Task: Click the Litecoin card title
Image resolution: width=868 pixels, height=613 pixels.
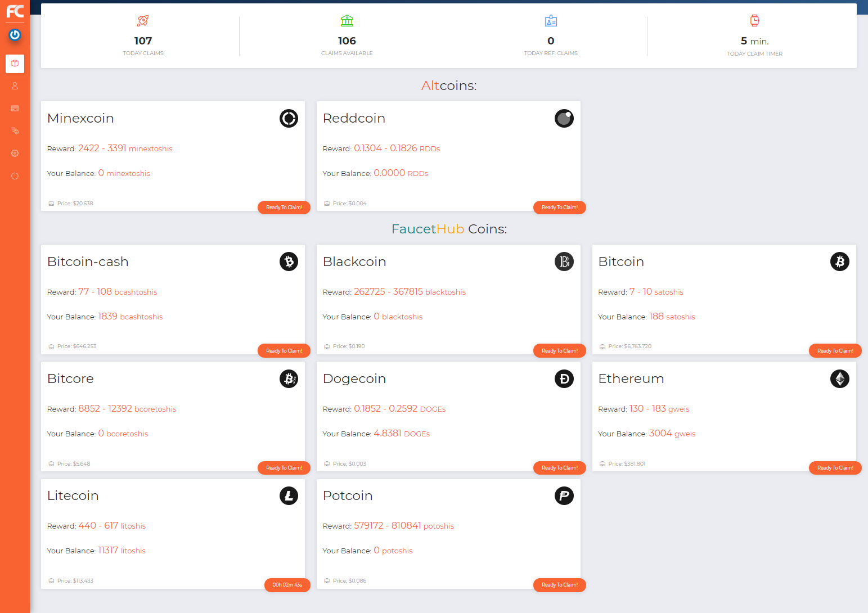Action: click(73, 495)
